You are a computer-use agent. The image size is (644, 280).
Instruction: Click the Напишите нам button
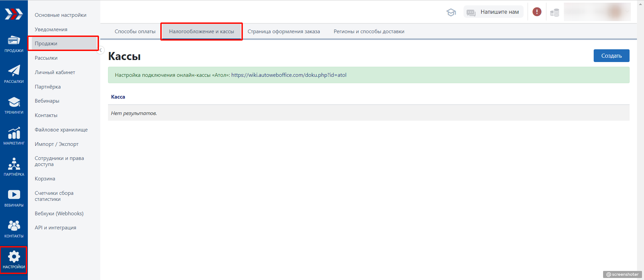click(493, 12)
